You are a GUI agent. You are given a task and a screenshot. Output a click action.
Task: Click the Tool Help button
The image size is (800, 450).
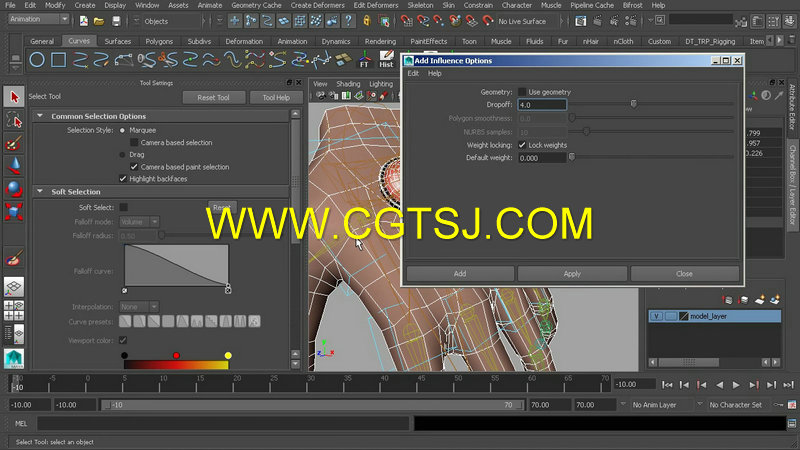276,97
